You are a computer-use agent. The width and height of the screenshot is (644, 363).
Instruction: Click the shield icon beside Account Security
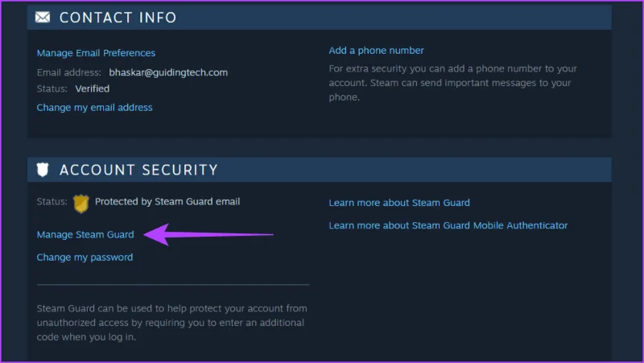point(43,170)
